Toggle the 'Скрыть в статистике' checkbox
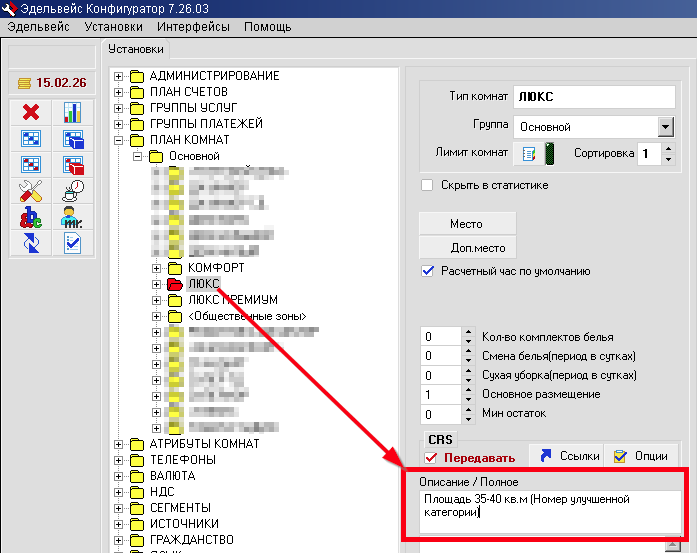Image resolution: width=697 pixels, height=553 pixels. click(427, 185)
